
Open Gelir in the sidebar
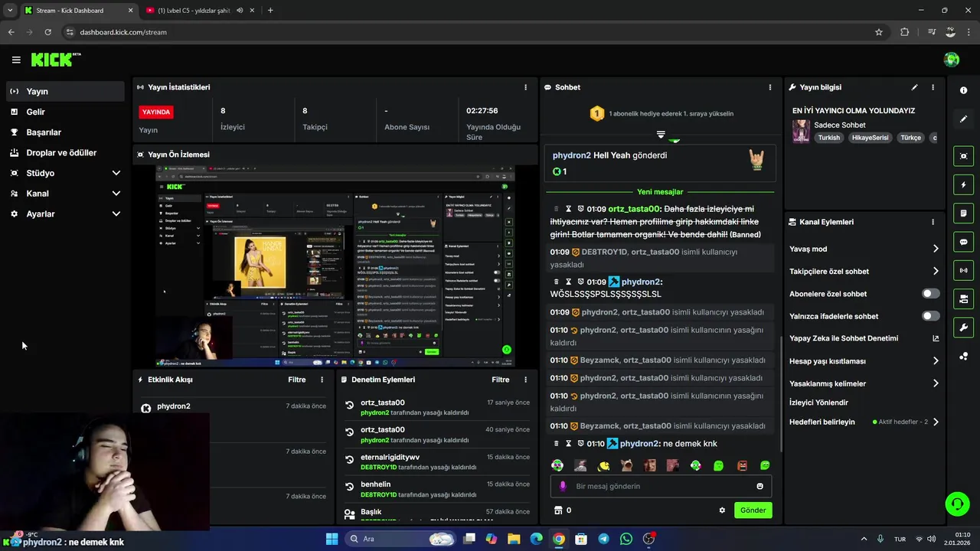[64, 112]
